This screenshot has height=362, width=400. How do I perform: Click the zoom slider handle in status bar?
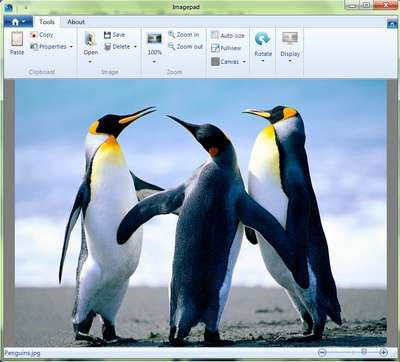tap(364, 352)
